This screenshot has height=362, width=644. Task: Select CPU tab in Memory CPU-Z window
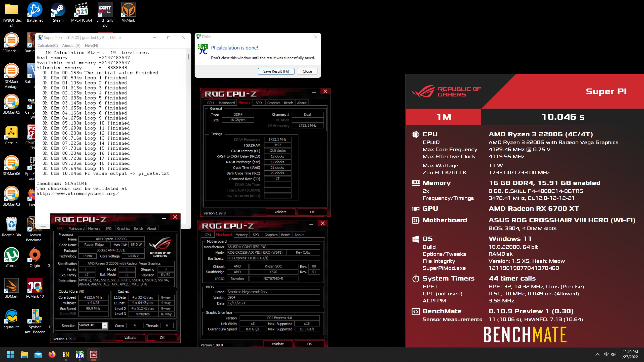[210, 103]
